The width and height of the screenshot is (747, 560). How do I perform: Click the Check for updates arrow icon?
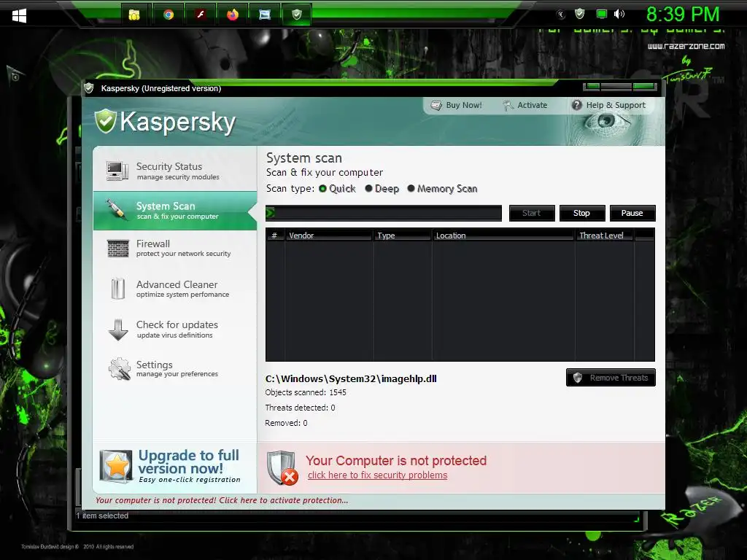(118, 330)
